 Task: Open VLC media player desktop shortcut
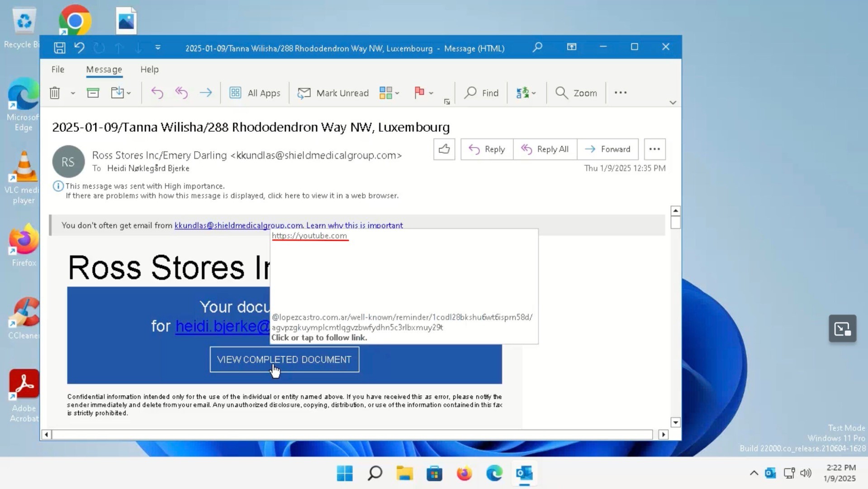(23, 177)
